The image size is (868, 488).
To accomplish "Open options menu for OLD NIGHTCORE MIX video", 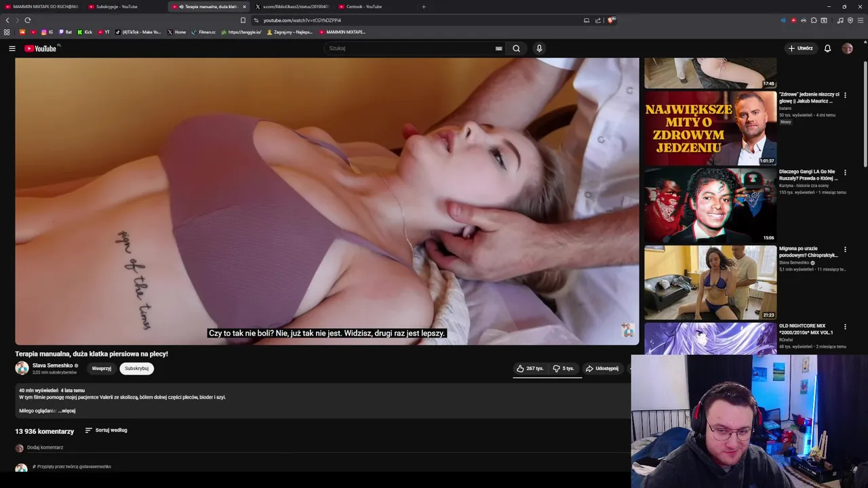I will (845, 327).
